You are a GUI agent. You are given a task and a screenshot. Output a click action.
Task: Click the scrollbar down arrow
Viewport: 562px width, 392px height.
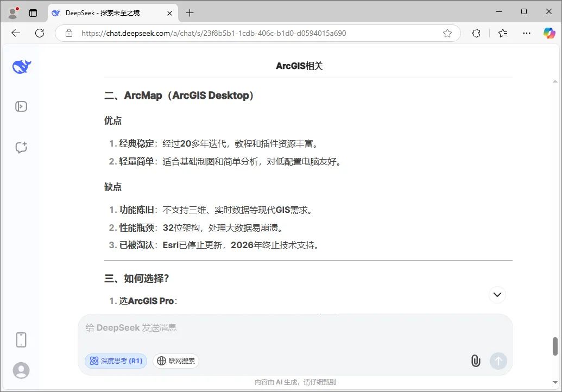tap(555, 383)
